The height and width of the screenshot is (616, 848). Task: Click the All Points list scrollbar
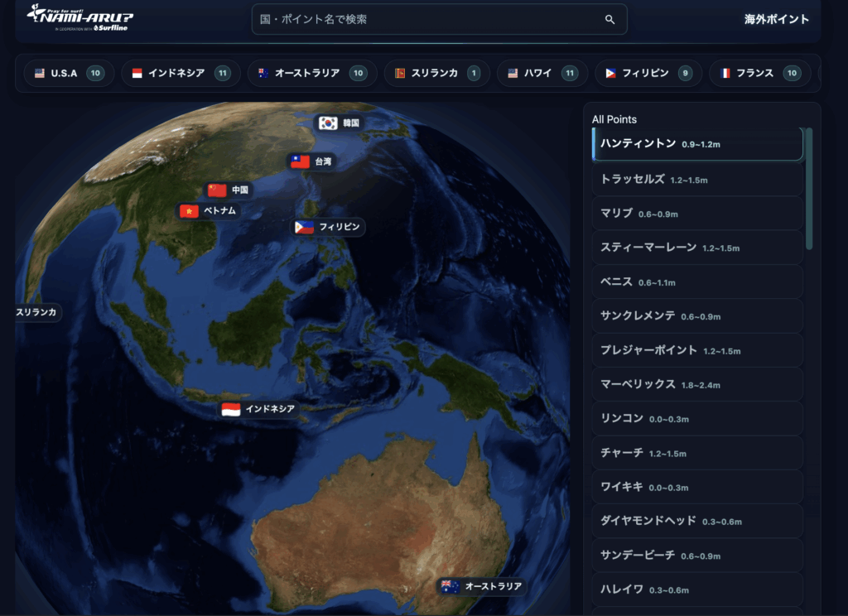click(x=809, y=189)
